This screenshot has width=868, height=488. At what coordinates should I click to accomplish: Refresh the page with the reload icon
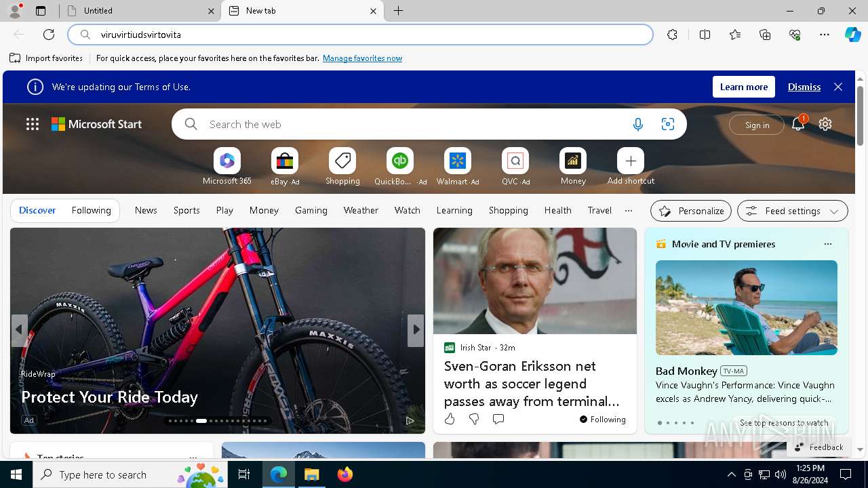(49, 35)
